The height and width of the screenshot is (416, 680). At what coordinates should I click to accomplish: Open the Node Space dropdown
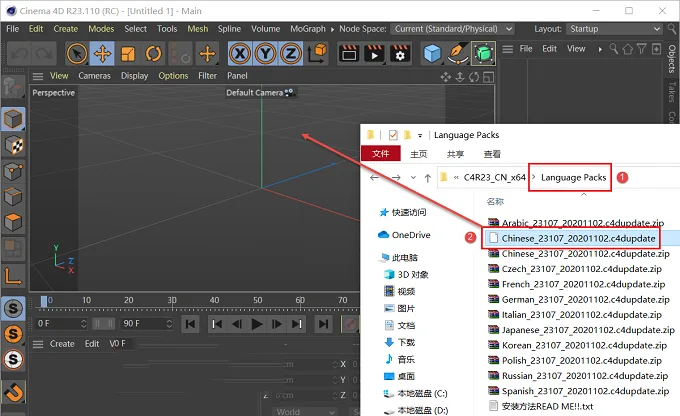click(x=452, y=29)
